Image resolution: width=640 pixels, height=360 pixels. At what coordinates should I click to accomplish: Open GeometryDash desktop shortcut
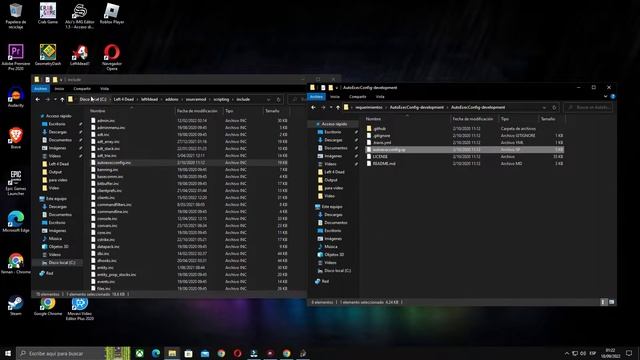tap(48, 55)
